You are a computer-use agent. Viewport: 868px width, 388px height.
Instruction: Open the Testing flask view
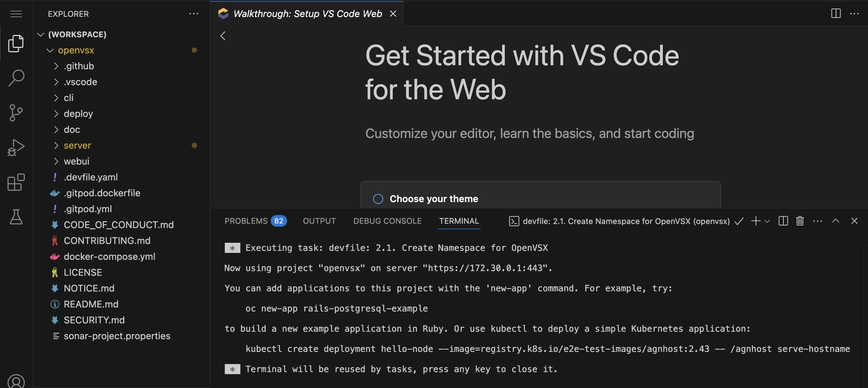16,217
